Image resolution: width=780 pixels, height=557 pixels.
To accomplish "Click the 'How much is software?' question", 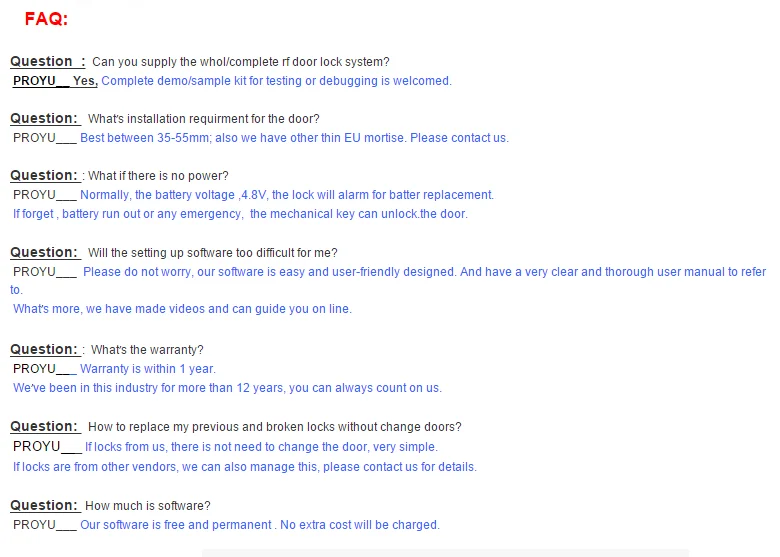I will [148, 506].
